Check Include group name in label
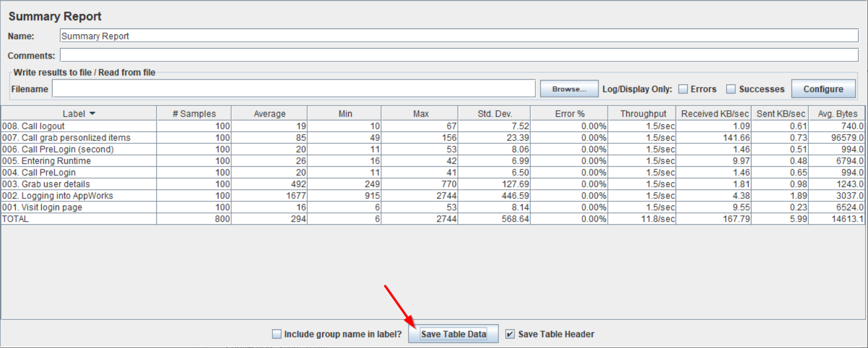The height and width of the screenshot is (348, 868). click(278, 334)
